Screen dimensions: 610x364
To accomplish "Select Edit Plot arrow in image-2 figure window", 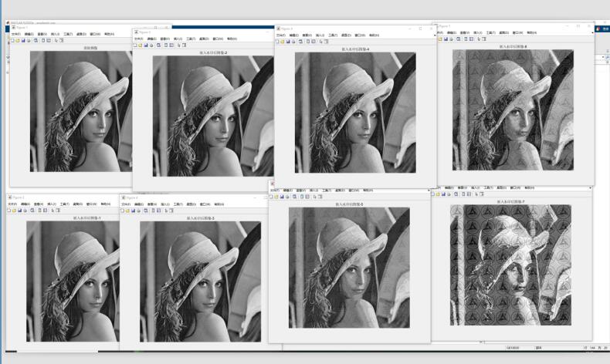I will point(179,45).
